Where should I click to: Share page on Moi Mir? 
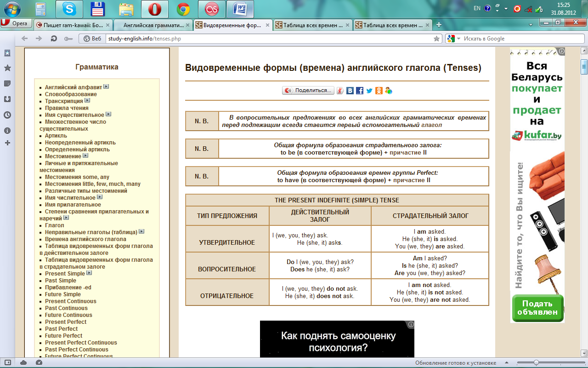pos(389,91)
